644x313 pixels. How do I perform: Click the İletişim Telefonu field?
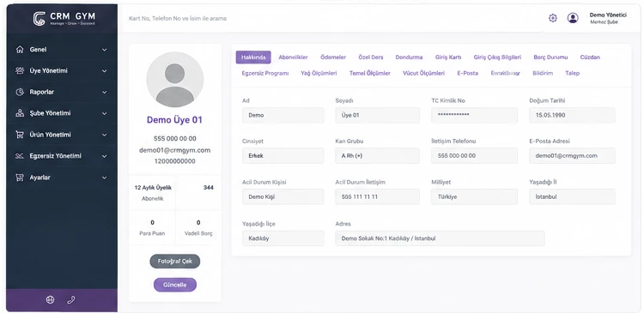(x=474, y=156)
